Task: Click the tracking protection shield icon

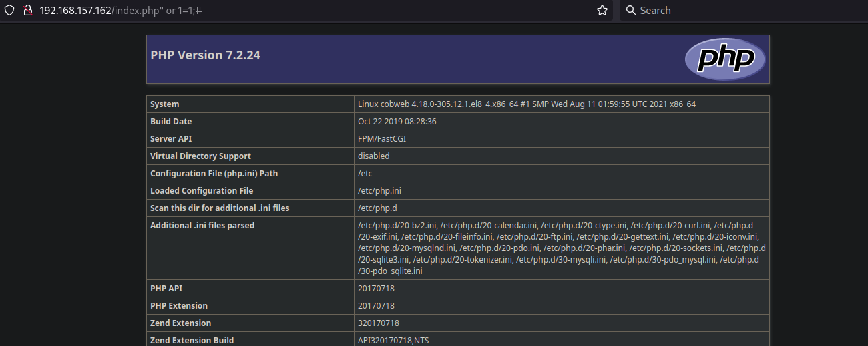Action: click(x=9, y=11)
